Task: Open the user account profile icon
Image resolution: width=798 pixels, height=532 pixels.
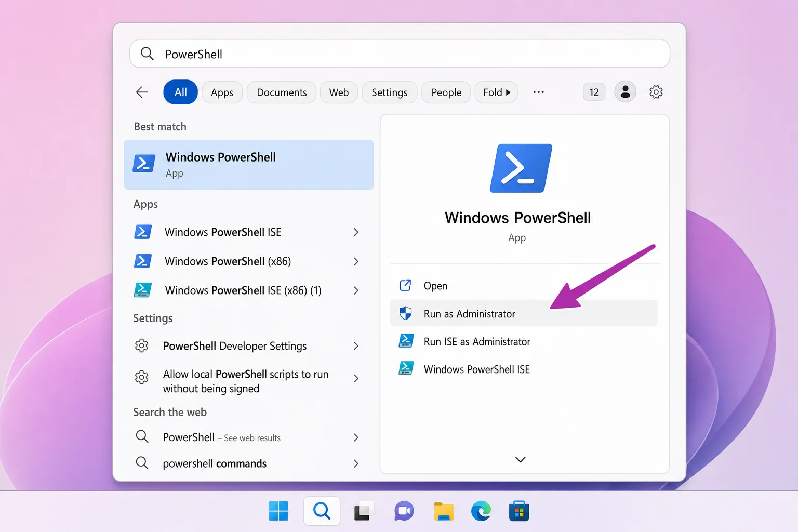Action: (625, 92)
